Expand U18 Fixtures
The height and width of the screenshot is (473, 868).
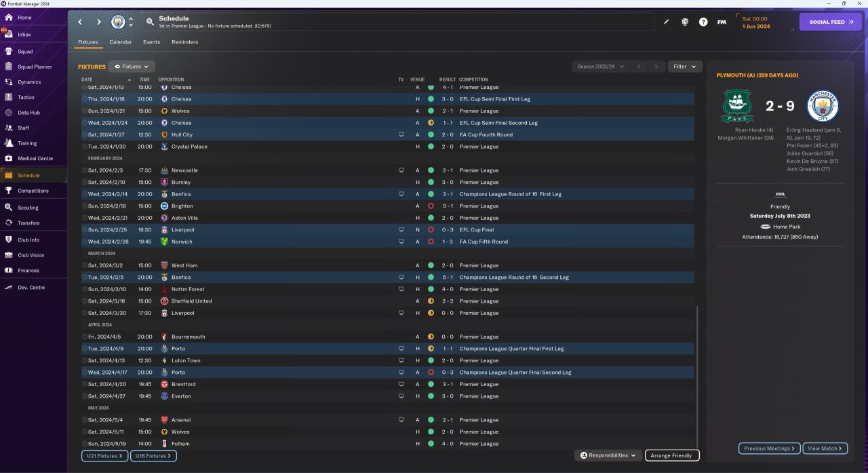tap(153, 456)
